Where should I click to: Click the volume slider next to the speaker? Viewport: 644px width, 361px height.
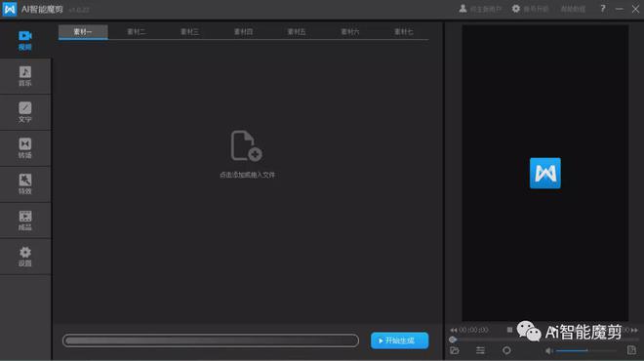click(586, 350)
